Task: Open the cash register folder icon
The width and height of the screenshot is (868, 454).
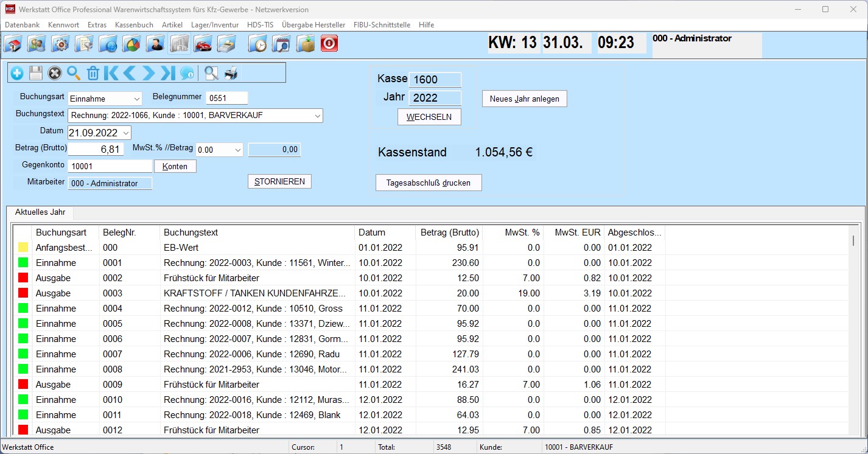Action: tap(226, 44)
